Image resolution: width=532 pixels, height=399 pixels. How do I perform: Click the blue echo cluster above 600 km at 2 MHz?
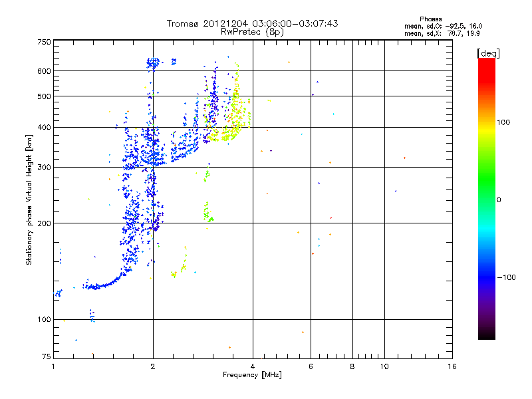coord(153,63)
